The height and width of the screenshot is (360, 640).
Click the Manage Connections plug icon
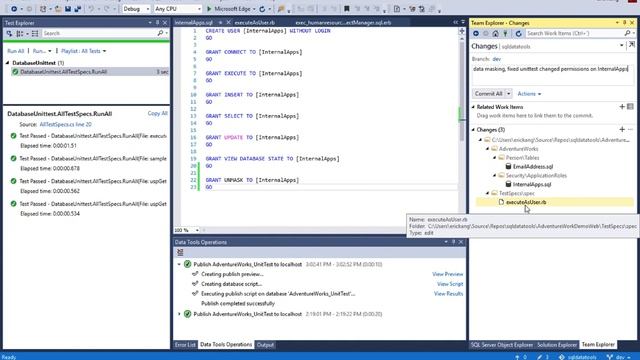tap(505, 33)
